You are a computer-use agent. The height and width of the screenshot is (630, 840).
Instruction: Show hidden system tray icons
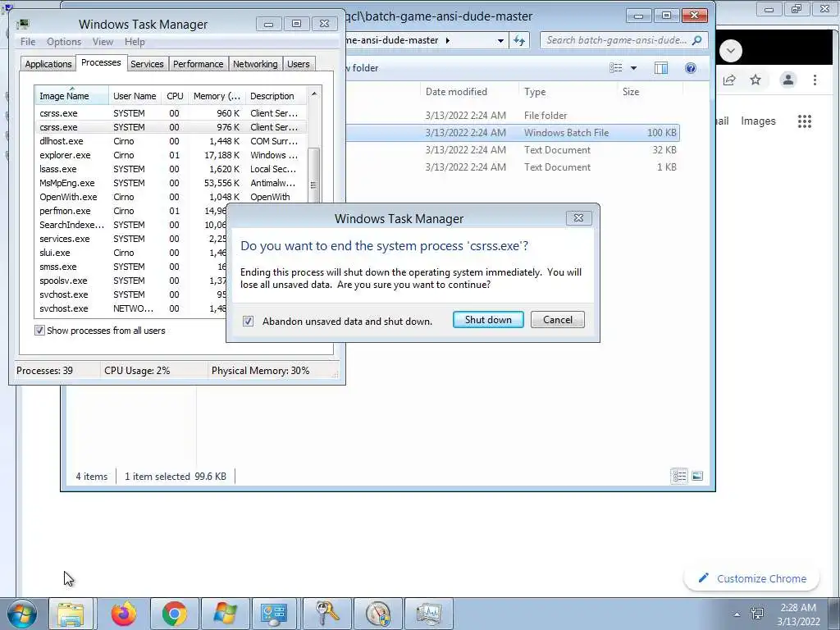737,614
